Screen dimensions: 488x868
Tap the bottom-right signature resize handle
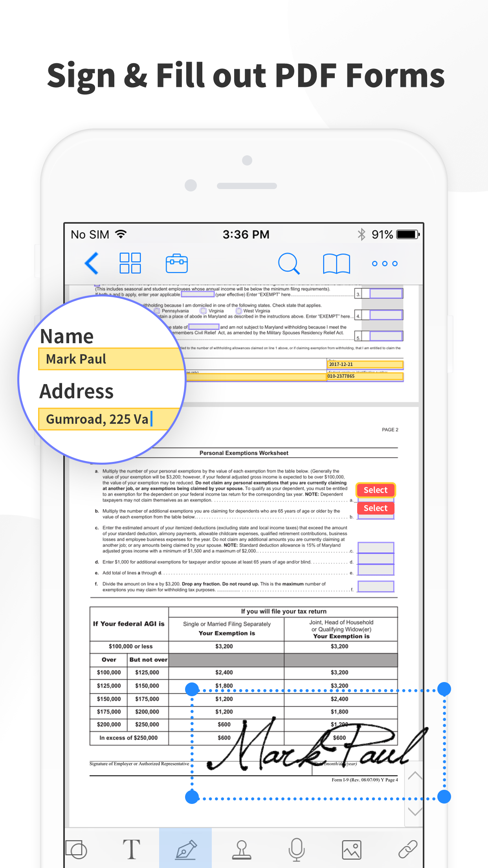coord(444,797)
